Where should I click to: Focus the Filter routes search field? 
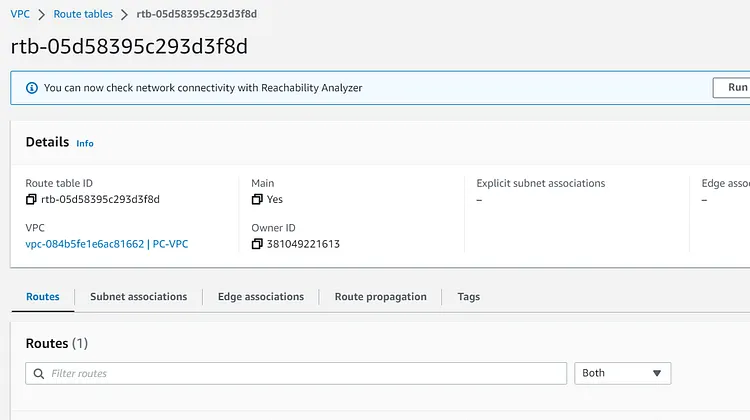coord(300,373)
